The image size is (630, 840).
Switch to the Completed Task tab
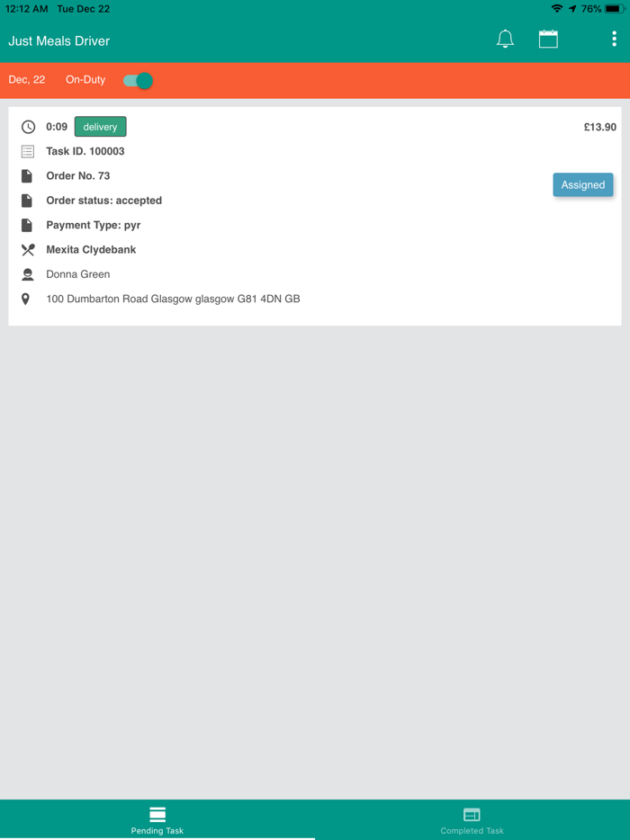coord(472,820)
